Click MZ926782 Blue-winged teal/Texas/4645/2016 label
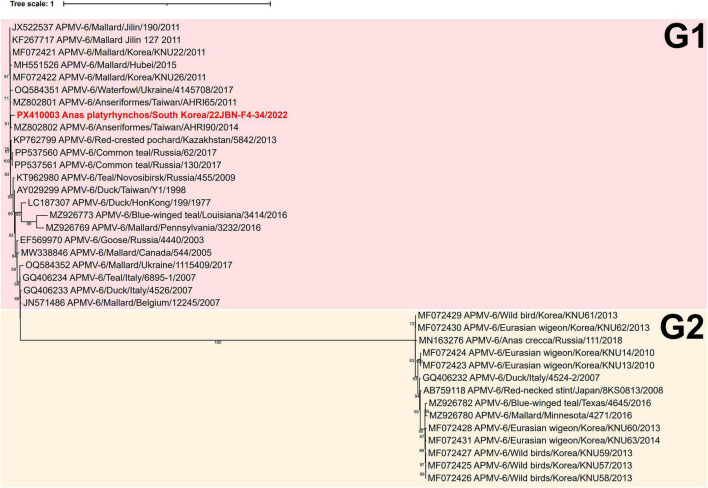 [540, 403]
